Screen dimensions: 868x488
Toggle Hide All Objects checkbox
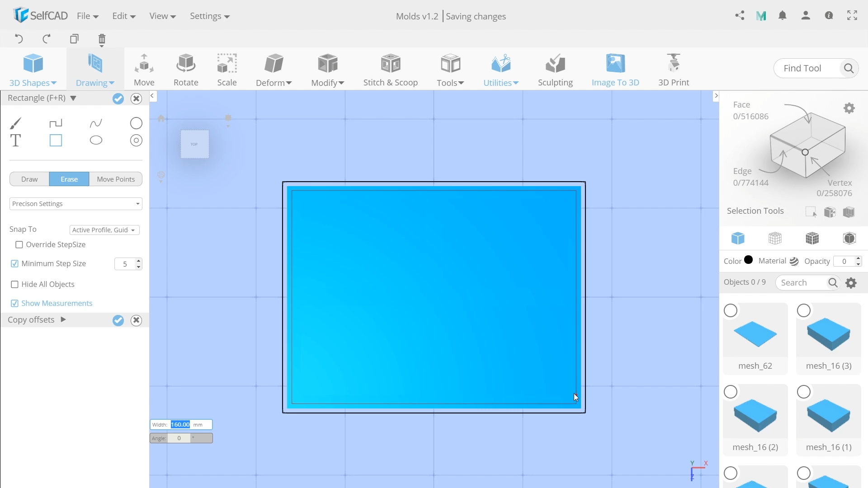point(14,284)
